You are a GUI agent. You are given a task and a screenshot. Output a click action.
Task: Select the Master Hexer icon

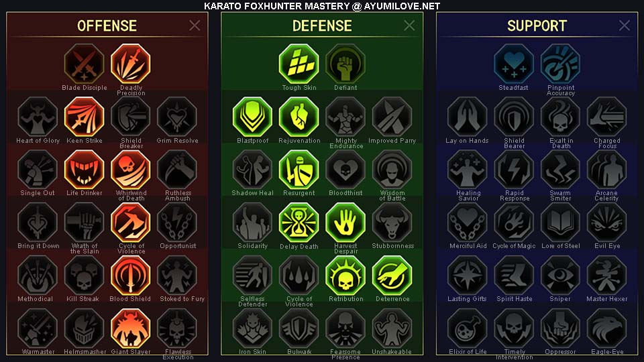pyautogui.click(x=606, y=276)
